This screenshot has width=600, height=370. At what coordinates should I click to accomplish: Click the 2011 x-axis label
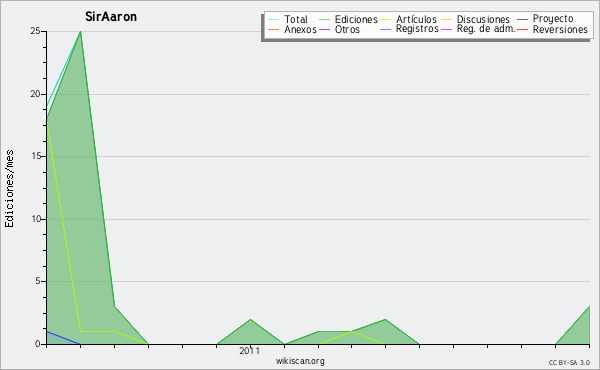249,351
